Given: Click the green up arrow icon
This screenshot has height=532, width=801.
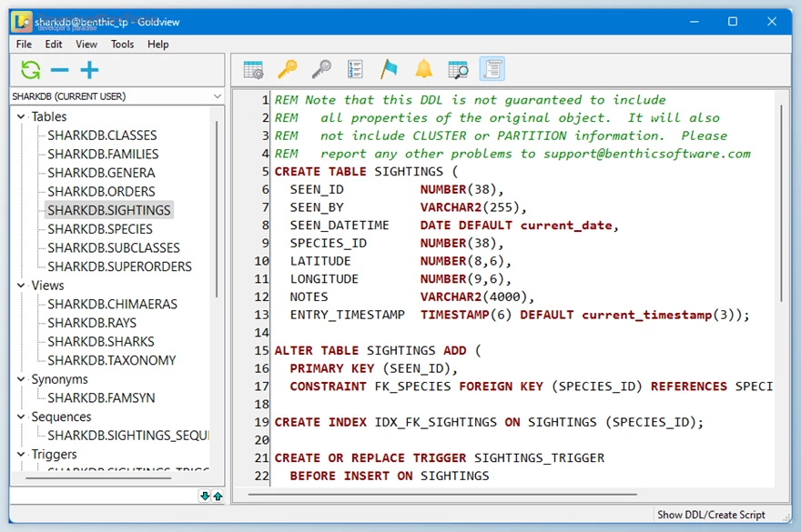Looking at the screenshot, I should click(218, 496).
